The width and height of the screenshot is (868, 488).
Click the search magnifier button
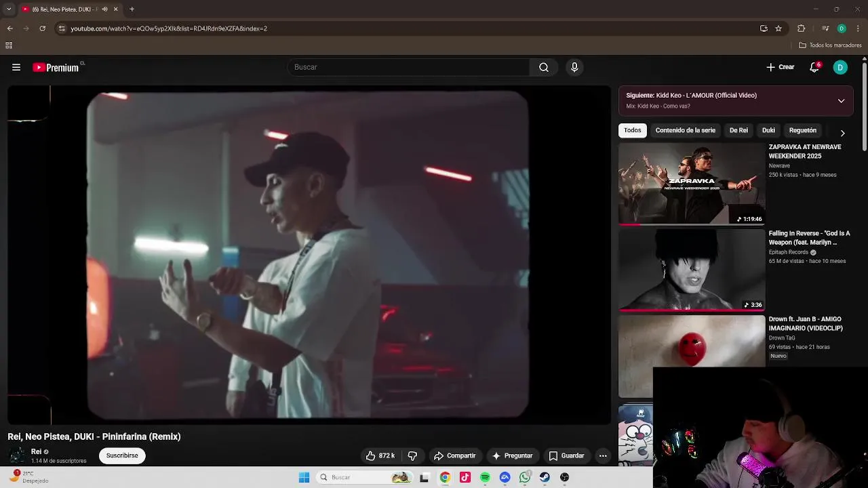point(544,67)
